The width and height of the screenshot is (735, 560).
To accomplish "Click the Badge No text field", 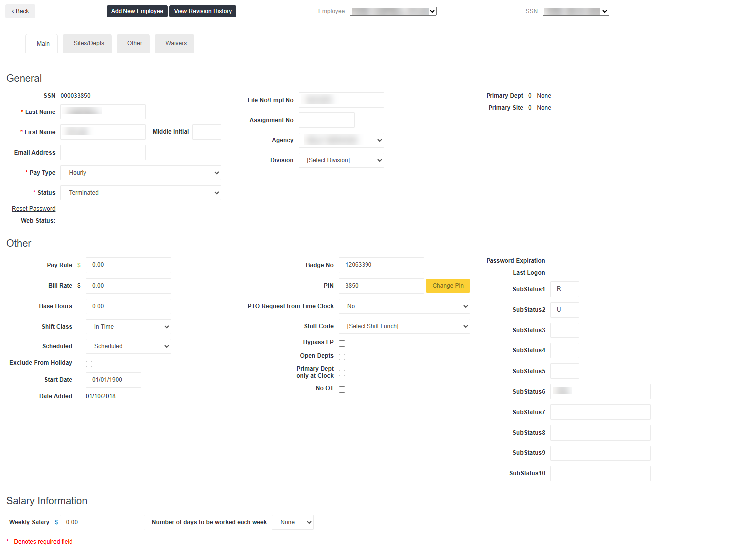I will [x=381, y=265].
